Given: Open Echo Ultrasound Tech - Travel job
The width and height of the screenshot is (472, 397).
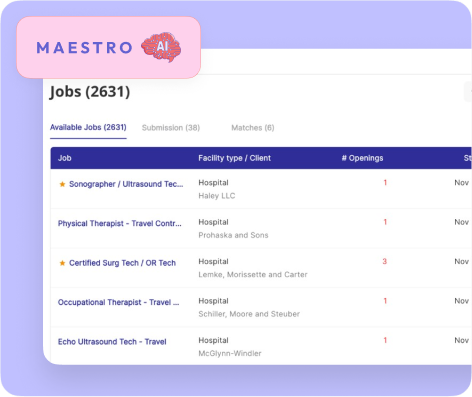Looking at the screenshot, I should tap(112, 342).
